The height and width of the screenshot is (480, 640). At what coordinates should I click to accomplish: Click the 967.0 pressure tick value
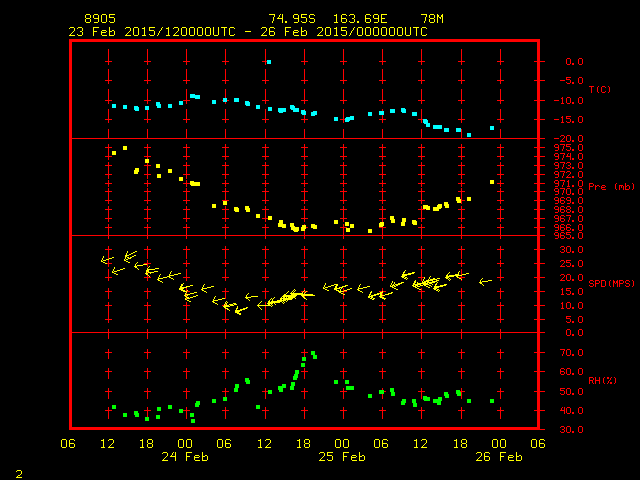pos(569,219)
